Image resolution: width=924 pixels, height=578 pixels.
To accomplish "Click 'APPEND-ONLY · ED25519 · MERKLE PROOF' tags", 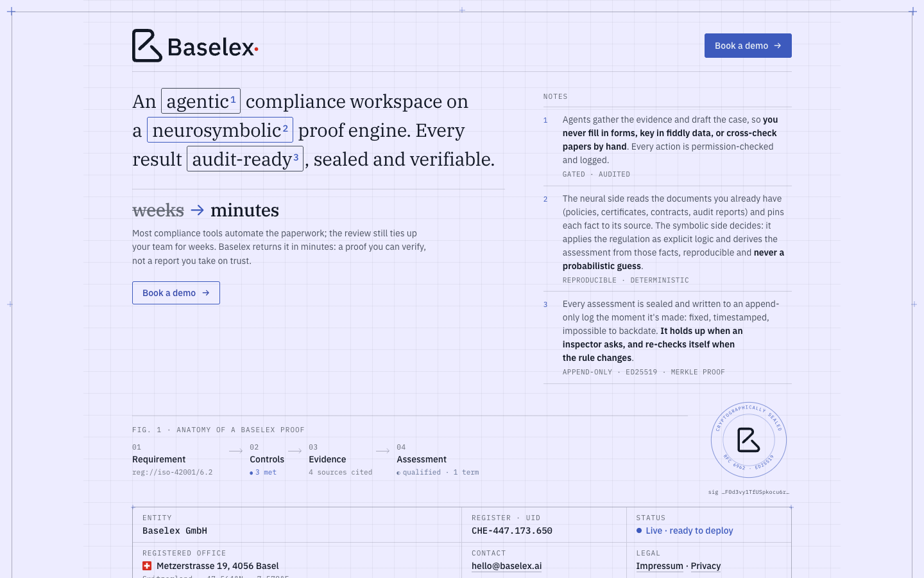I will 644,372.
